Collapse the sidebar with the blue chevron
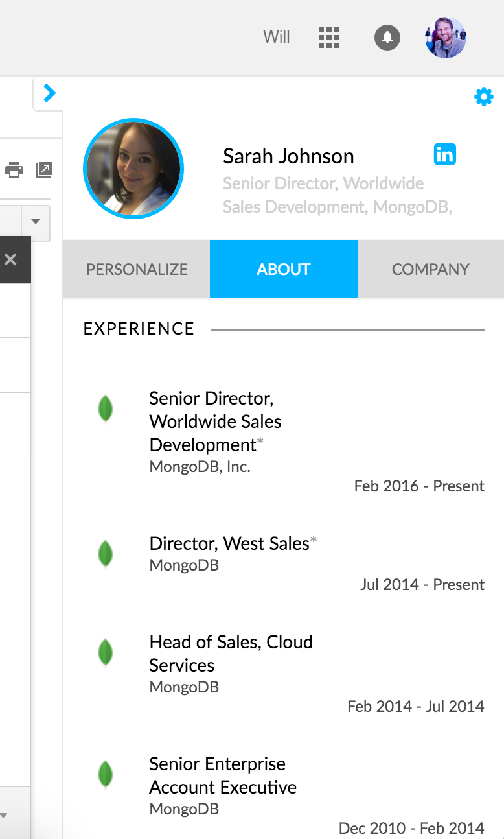504x839 pixels. [49, 94]
